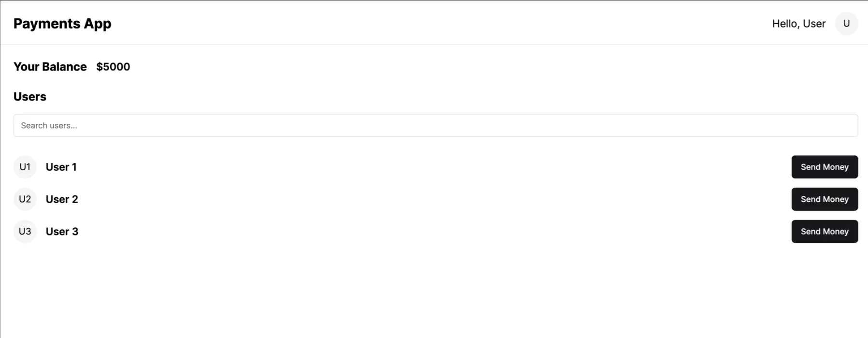The image size is (868, 338).
Task: Click the U1 avatar circle
Action: tap(25, 167)
